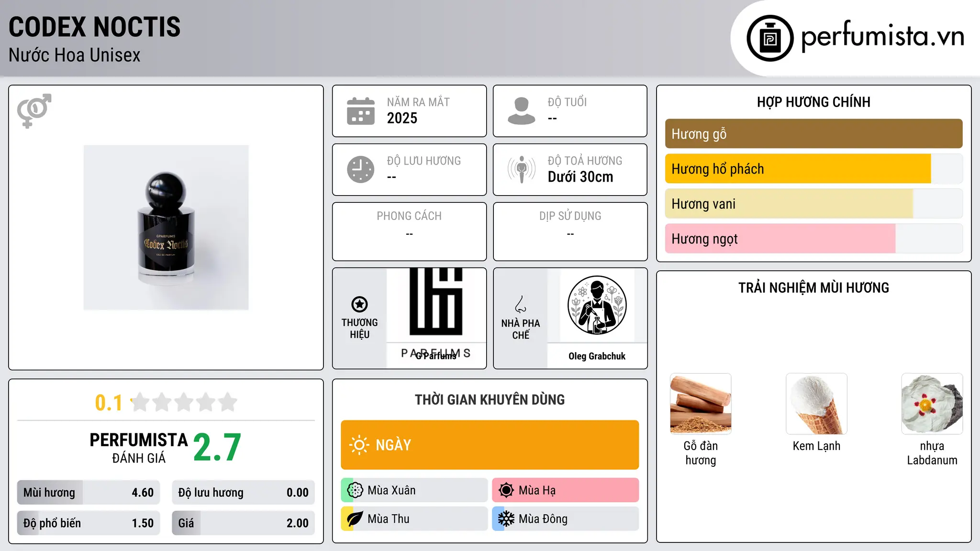Screen dimensions: 980x551
Task: Click the sun icon for Mùa Hạ
Action: [506, 490]
